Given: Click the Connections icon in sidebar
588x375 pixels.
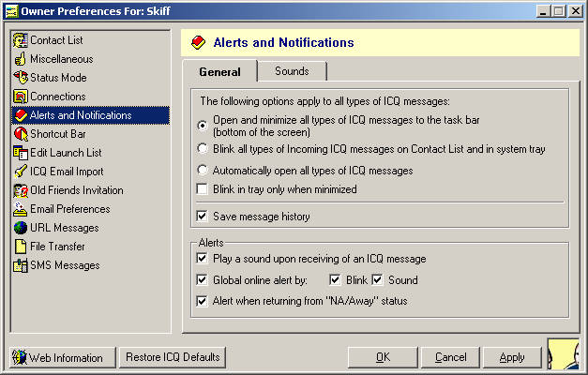Looking at the screenshot, I should [x=21, y=97].
